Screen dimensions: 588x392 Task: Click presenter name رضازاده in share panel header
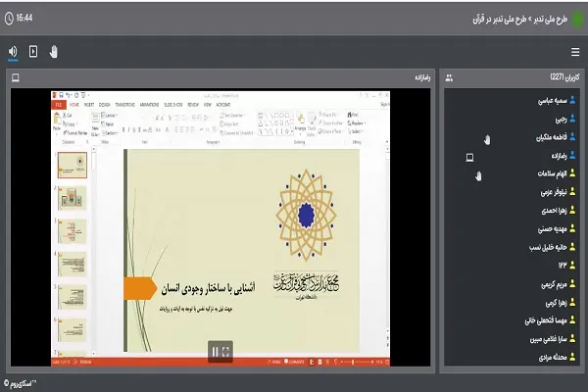pos(422,77)
